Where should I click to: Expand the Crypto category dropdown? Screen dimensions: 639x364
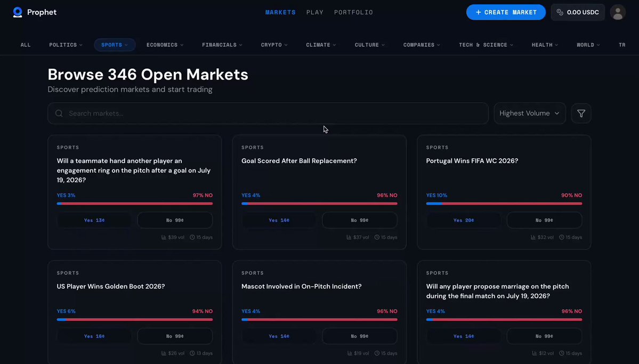[x=274, y=45]
